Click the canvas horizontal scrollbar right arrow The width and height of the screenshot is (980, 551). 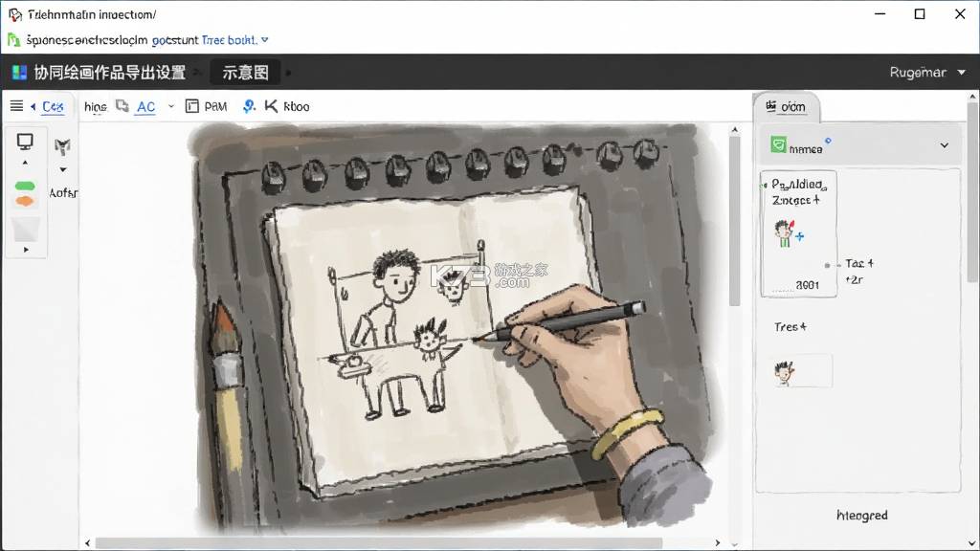click(x=718, y=543)
